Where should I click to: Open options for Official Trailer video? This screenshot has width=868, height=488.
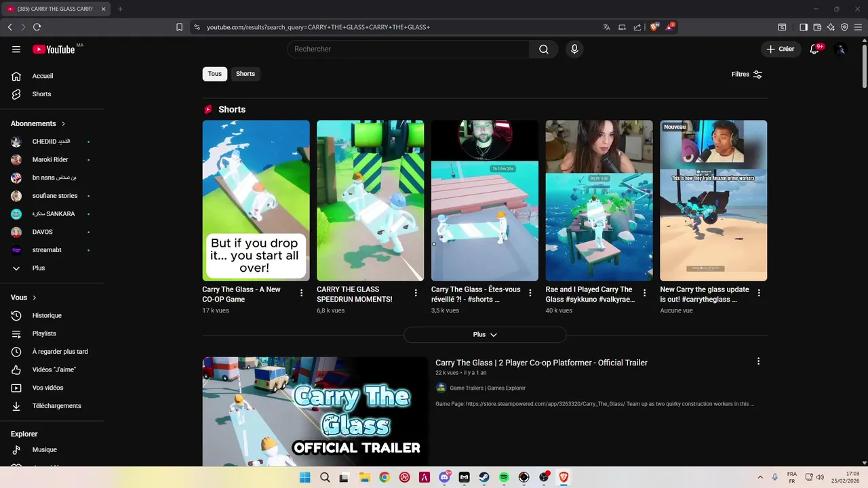click(x=758, y=361)
